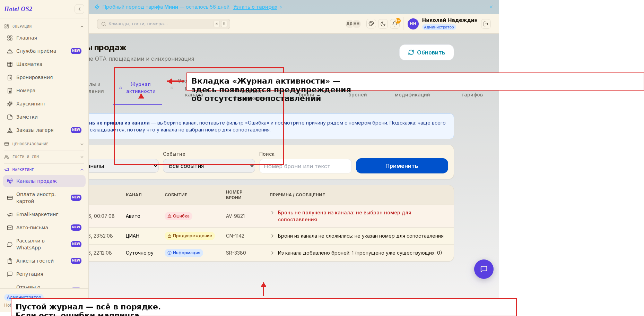Switch to Журнал активности tab

pyautogui.click(x=138, y=88)
